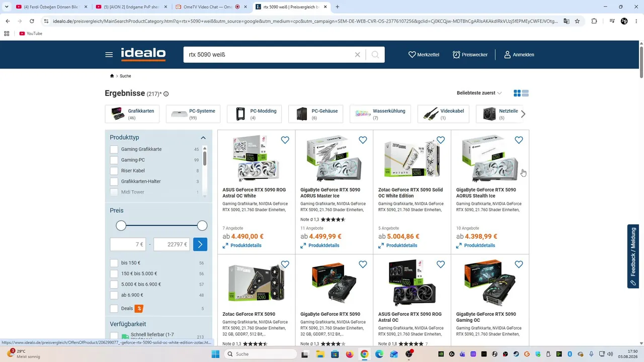Screen dimensions: 644x362
Task: Switch to grid view layout
Action: [x=517, y=93]
